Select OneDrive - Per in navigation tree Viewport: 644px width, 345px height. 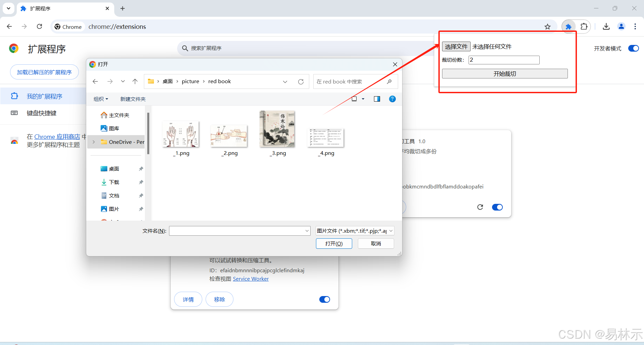pyautogui.click(x=123, y=142)
